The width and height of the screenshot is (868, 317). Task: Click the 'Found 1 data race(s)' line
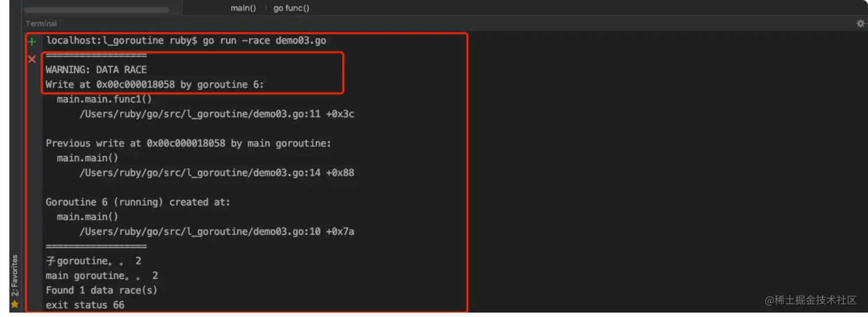[102, 291]
